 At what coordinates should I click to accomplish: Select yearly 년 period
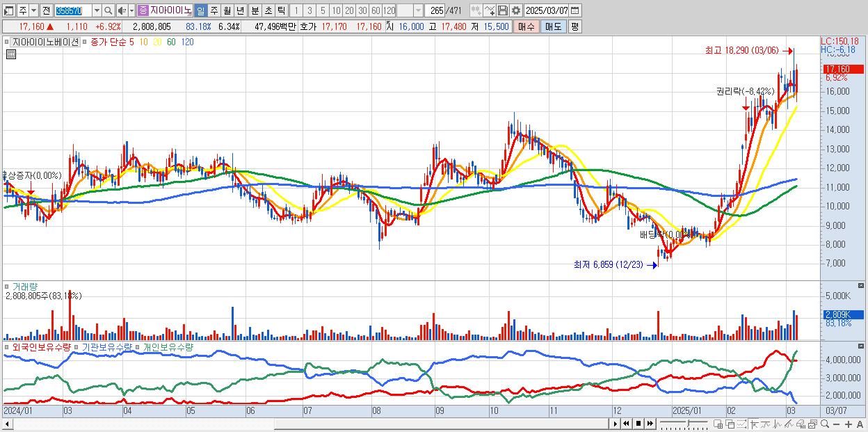pyautogui.click(x=241, y=10)
